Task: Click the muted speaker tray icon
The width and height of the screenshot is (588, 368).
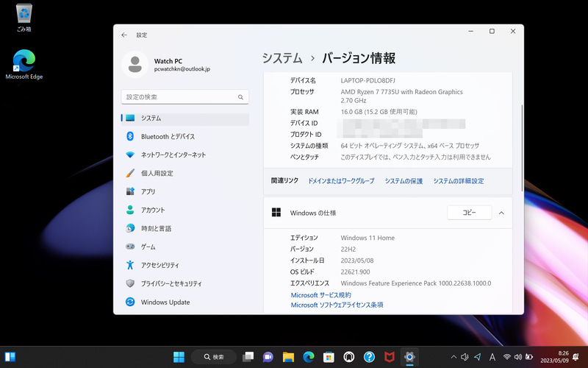Action: [x=465, y=357]
